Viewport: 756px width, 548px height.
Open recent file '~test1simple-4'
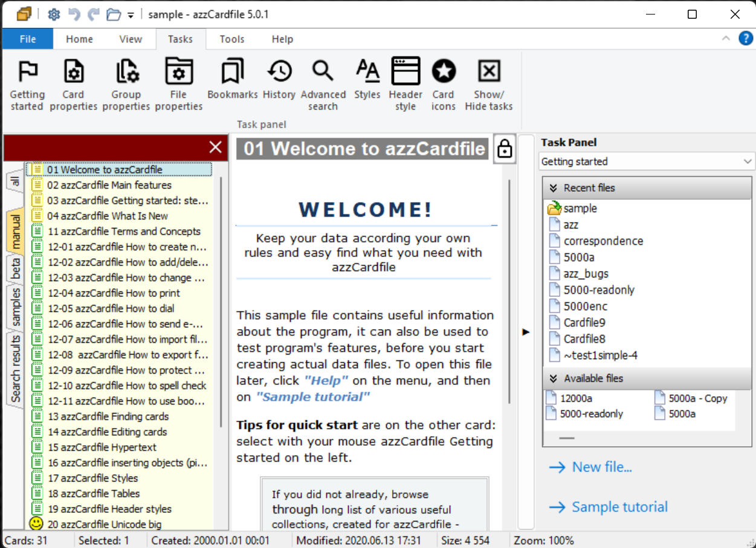pos(599,356)
